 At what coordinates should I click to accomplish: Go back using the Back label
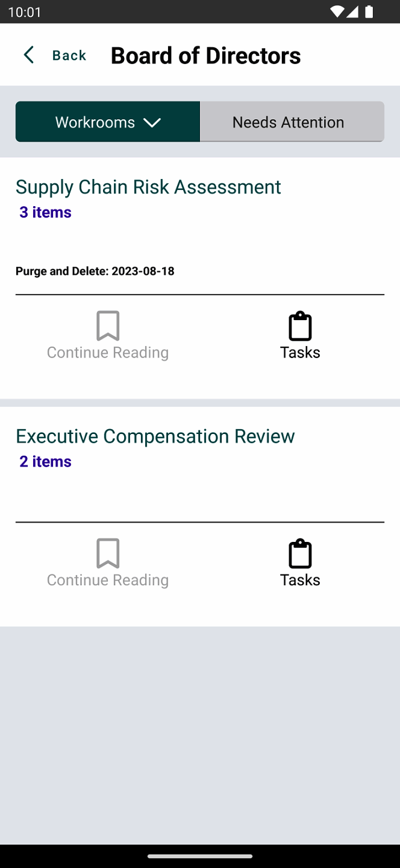pyautogui.click(x=69, y=55)
